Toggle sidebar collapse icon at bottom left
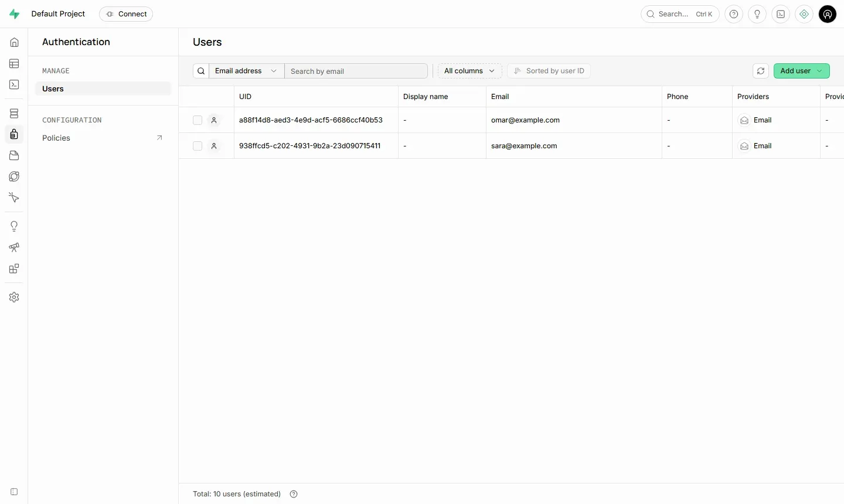844x504 pixels. (14, 492)
